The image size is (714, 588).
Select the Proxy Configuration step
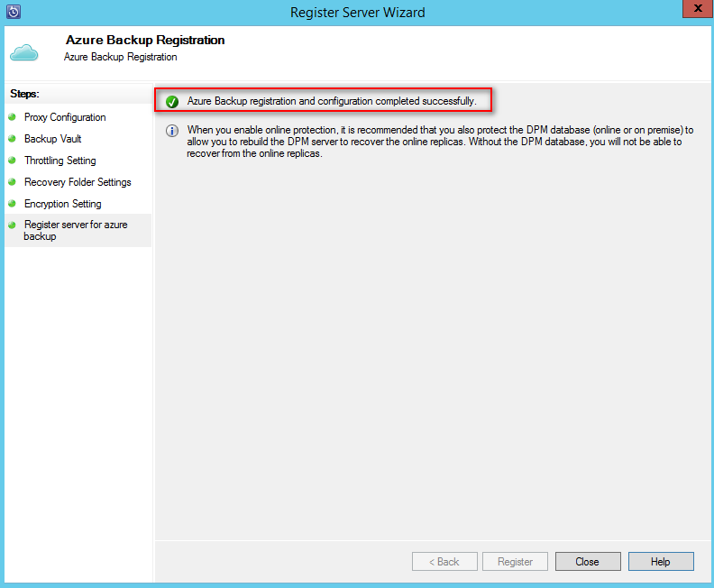65,117
